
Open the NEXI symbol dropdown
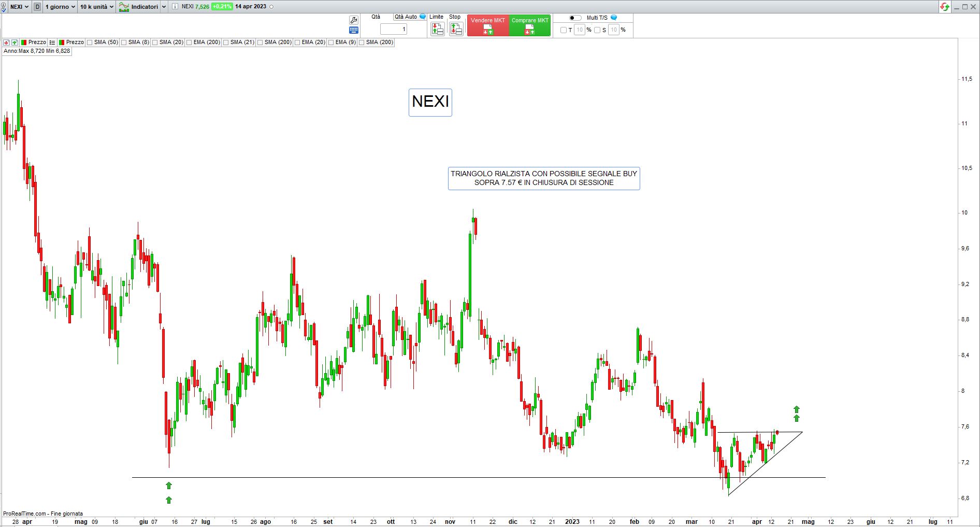tap(19, 7)
